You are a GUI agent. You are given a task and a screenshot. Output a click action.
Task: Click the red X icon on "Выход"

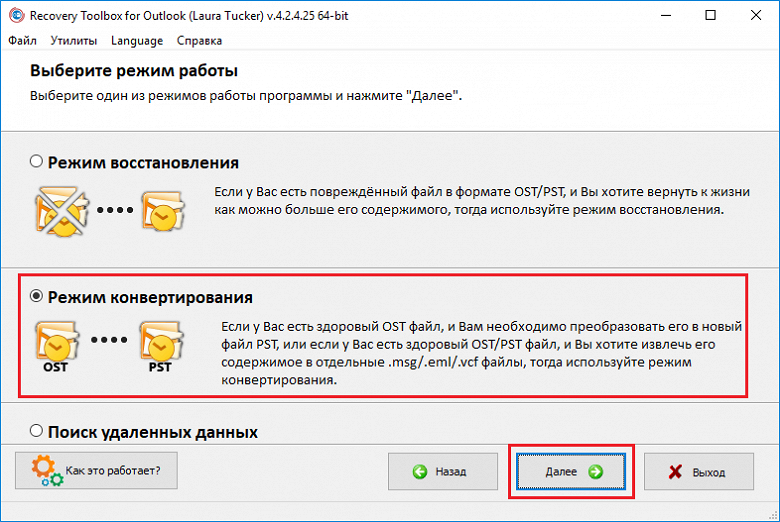point(675,471)
